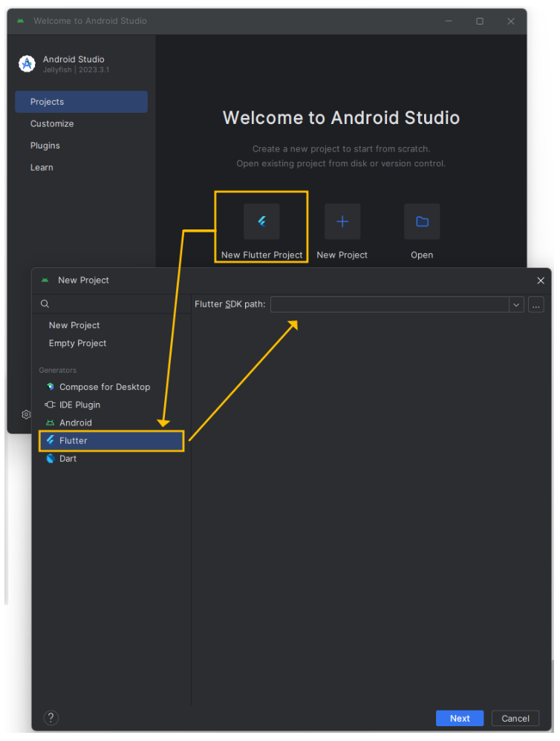The height and width of the screenshot is (741, 560).
Task: Click the search icon in New Project dialog
Action: (x=45, y=304)
